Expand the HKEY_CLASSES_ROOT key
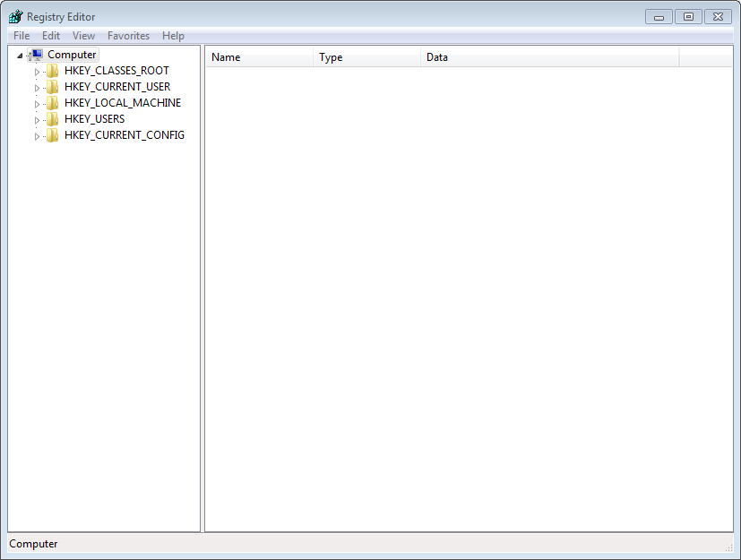 click(37, 72)
